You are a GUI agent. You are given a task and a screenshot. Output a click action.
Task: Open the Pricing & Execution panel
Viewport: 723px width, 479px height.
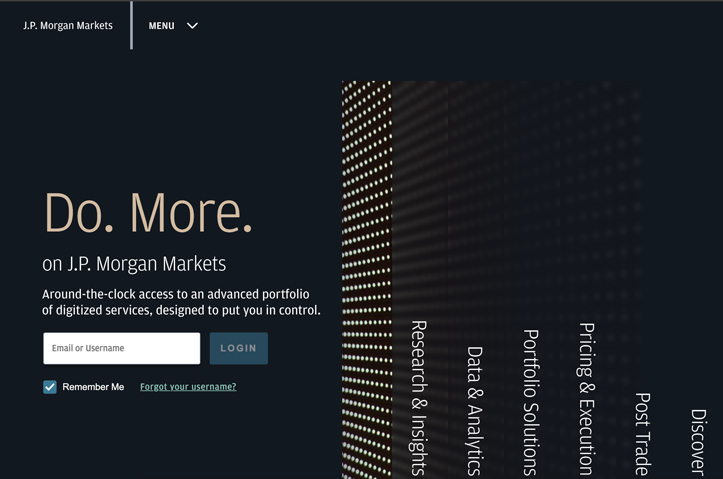[587, 399]
